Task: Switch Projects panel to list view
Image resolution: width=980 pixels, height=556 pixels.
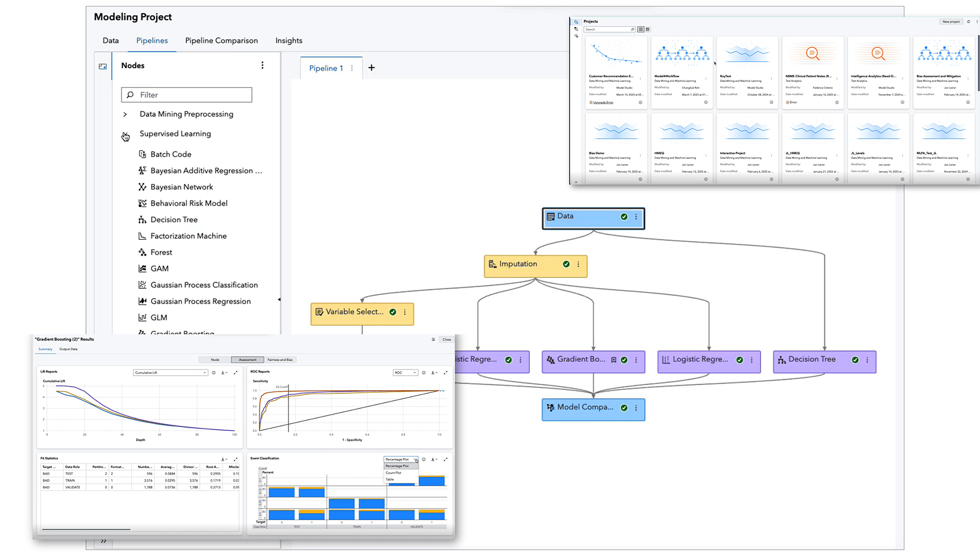Action: 647,29
